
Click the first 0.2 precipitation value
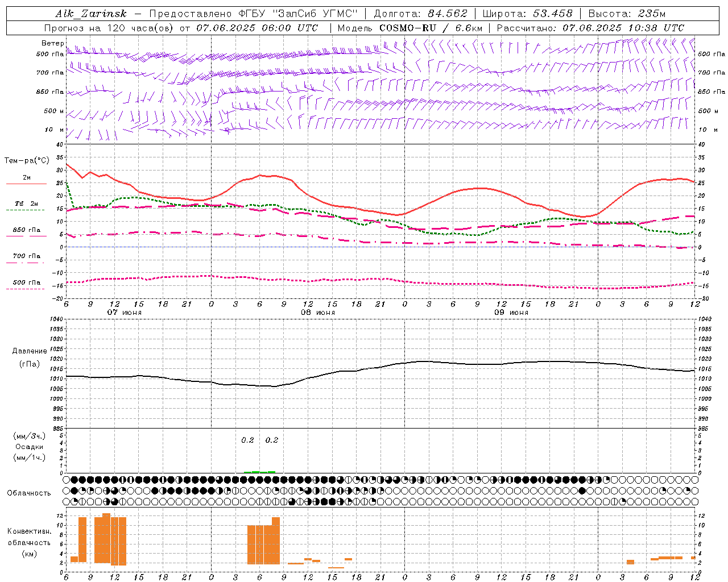tap(247, 440)
